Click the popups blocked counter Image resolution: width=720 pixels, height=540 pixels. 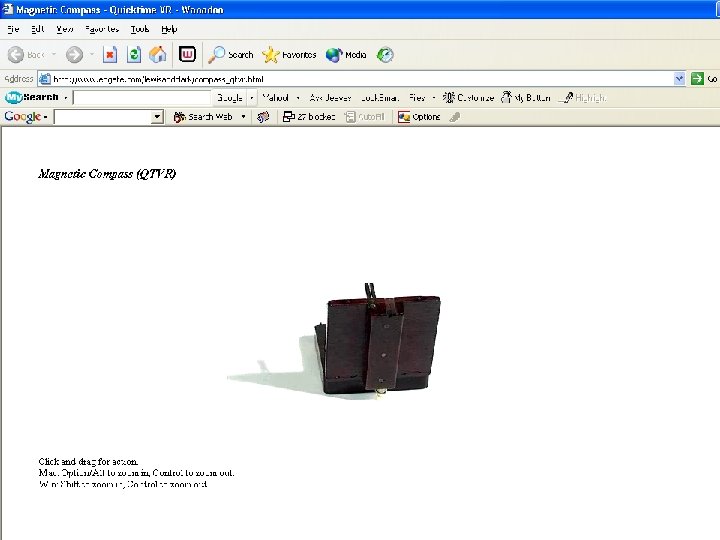[x=309, y=117]
